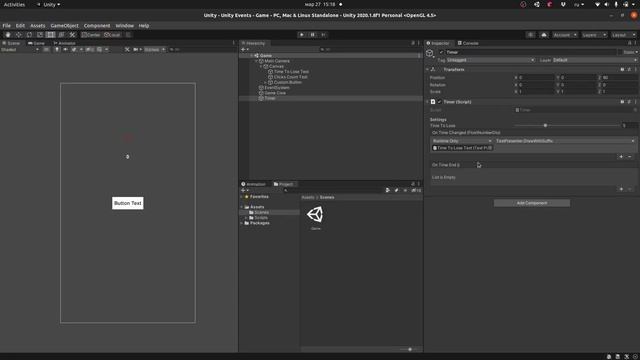Select the Scale tool in the toolbar
Screen dimensions: 640x360
click(x=40, y=35)
